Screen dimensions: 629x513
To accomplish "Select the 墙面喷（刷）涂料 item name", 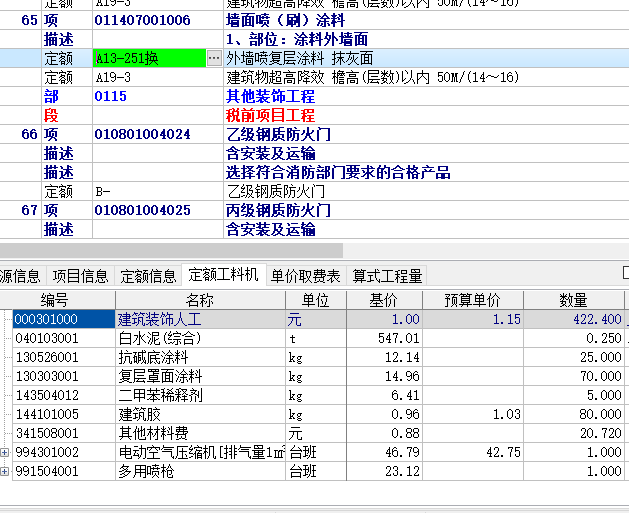I will tap(285, 20).
